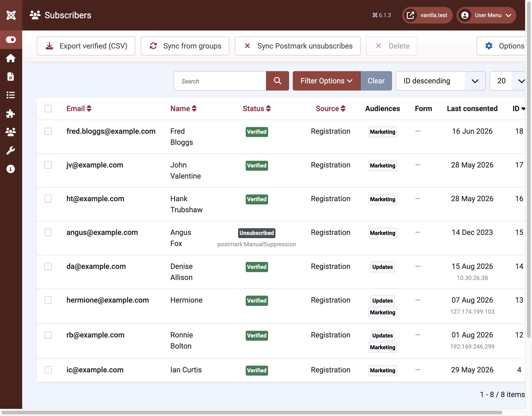Click the 1 - 8 / 8 items counter

coord(502,395)
